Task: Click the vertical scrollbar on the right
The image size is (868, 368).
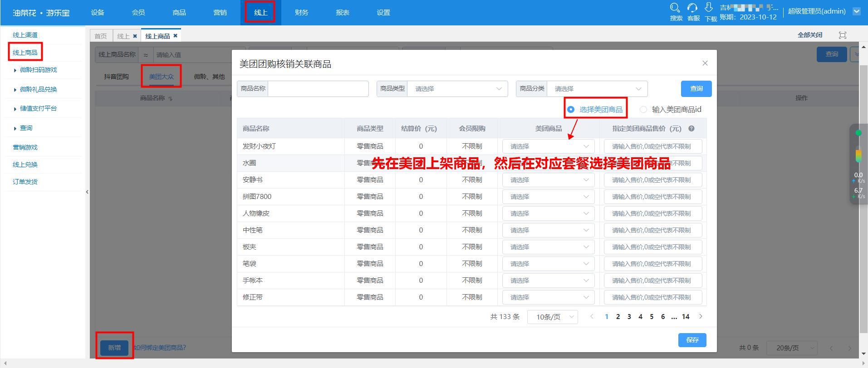Action: click(863, 199)
